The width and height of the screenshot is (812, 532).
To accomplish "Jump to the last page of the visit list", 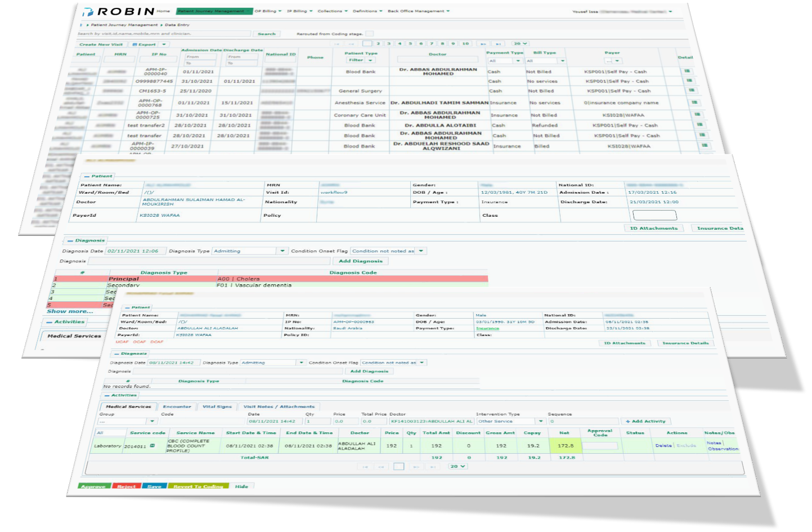I will [x=498, y=43].
